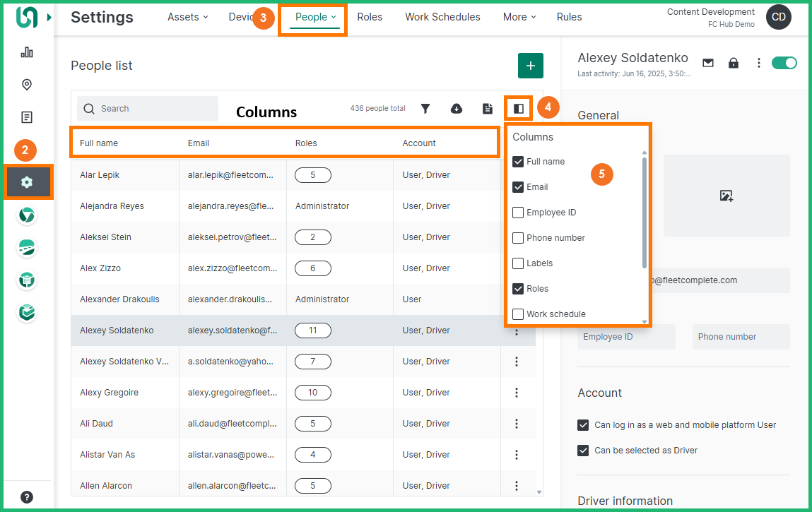
Task: Open the dashboard bar chart icon in sidebar
Action: tap(27, 52)
